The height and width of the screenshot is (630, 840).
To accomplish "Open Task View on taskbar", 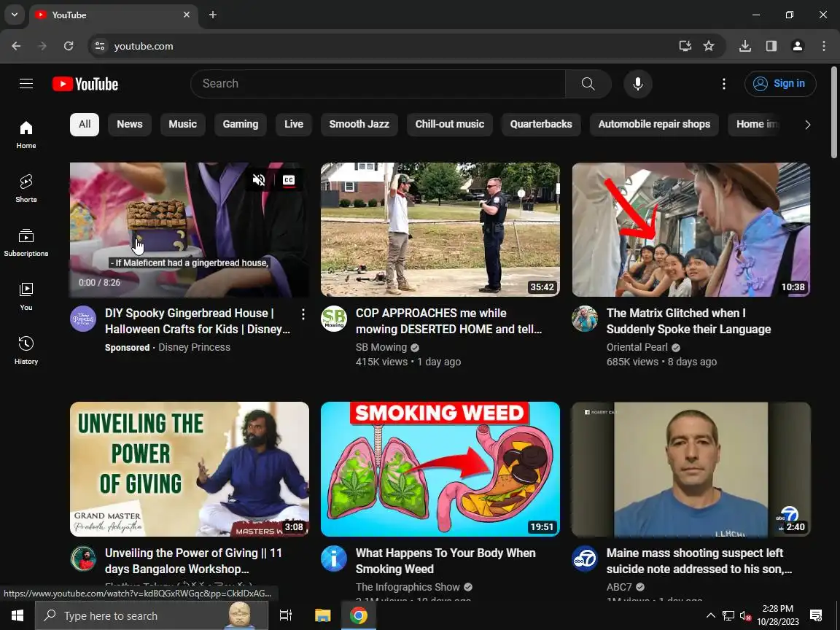I will pos(286,615).
